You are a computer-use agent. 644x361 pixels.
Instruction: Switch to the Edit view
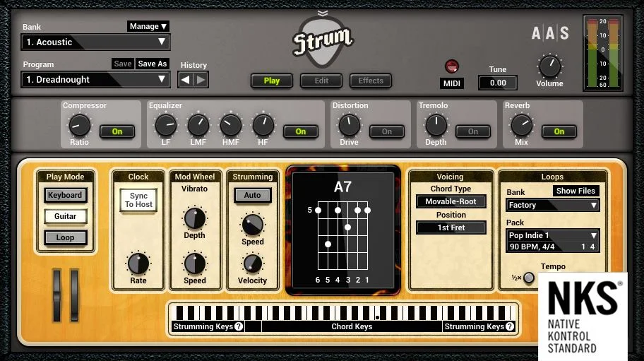coord(321,81)
